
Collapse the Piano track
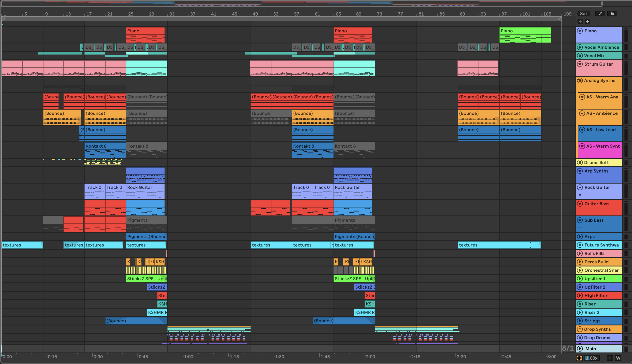(580, 31)
